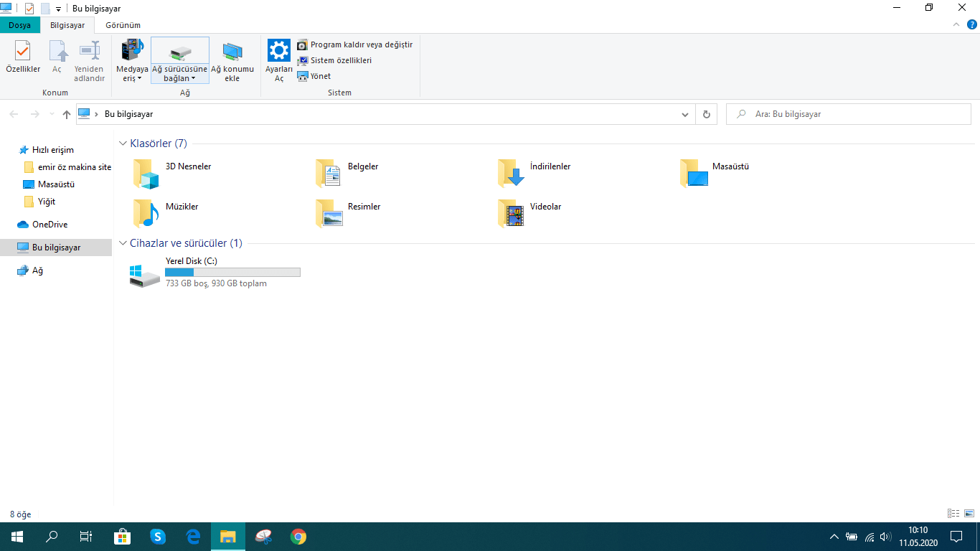Open the Yiğit folder in the sidebar
Image resolution: width=980 pixels, height=551 pixels.
pyautogui.click(x=39, y=202)
